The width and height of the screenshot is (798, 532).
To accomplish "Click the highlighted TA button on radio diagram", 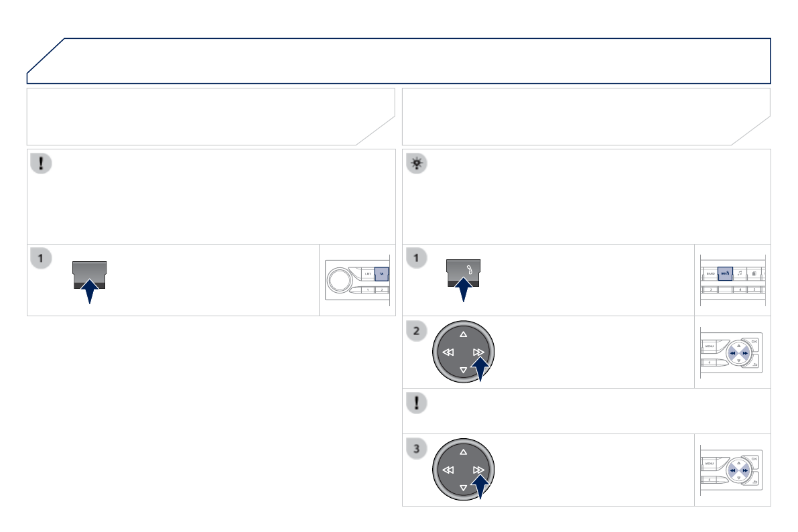I will (x=381, y=274).
